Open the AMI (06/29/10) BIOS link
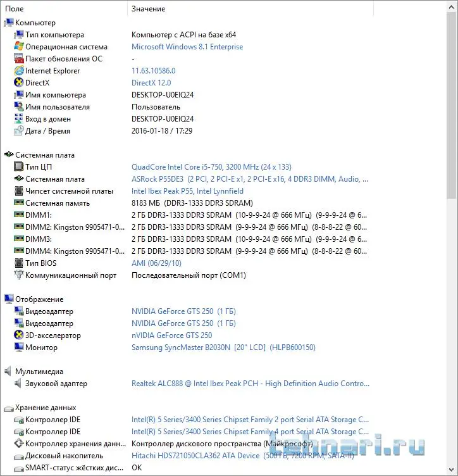Screen dimensions: 458x476 point(156,263)
